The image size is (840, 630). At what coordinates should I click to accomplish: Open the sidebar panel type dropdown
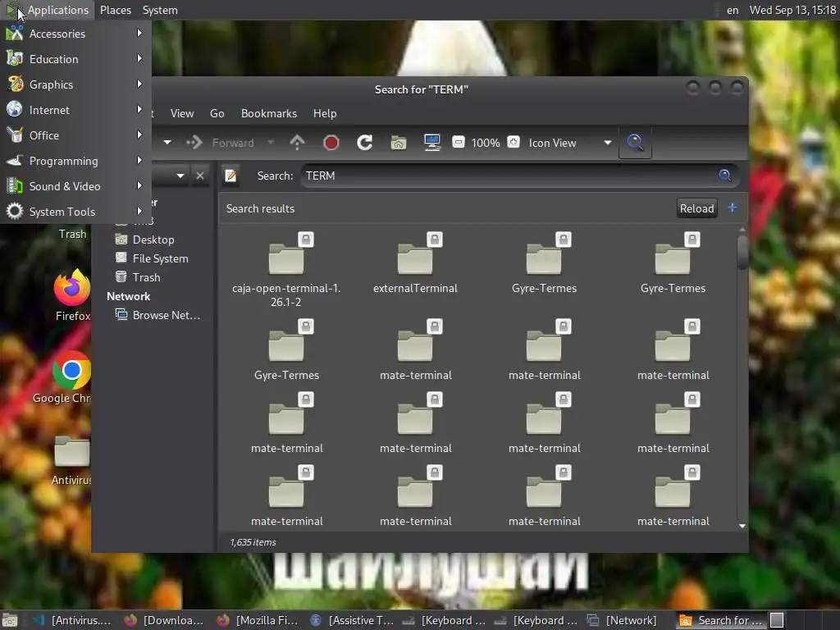(180, 176)
